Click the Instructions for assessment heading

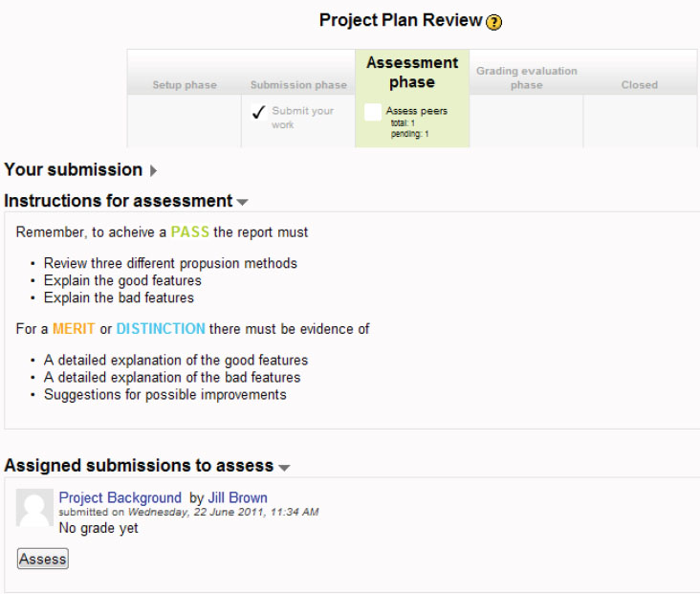coord(118,201)
